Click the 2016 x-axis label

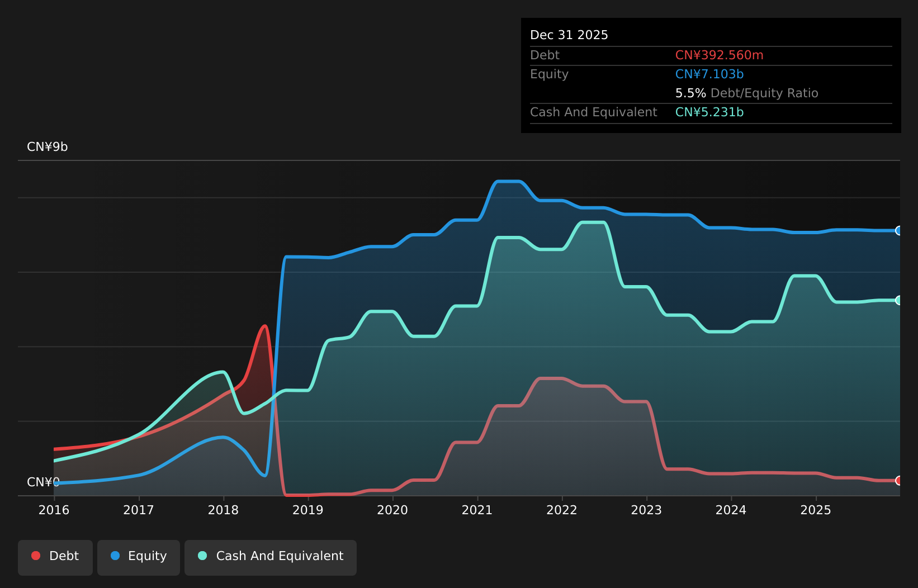click(54, 510)
